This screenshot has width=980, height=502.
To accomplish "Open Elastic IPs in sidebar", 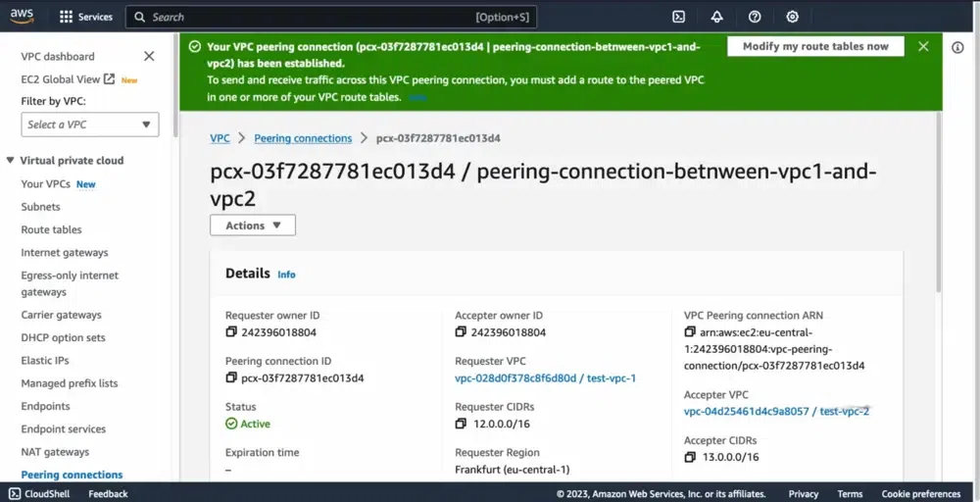I will [x=45, y=361].
